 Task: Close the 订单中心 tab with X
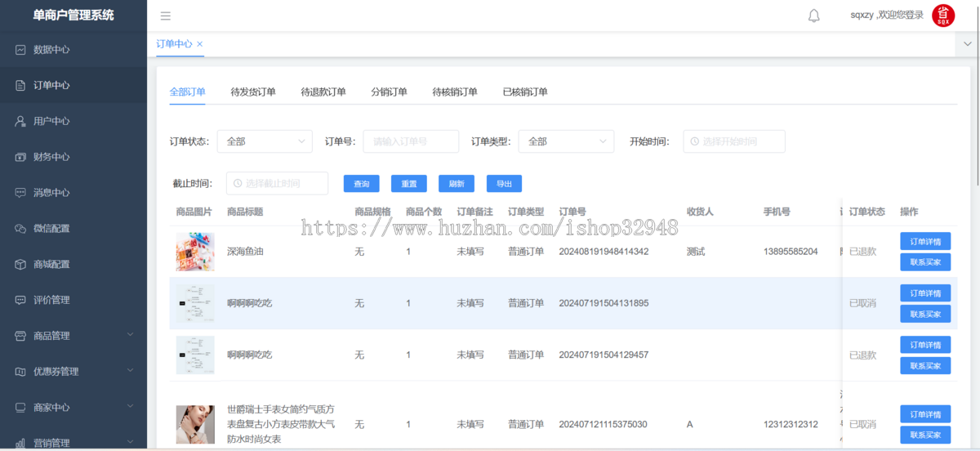tap(200, 44)
